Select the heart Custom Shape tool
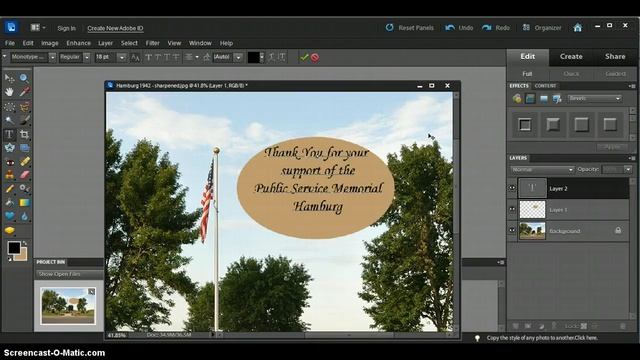The width and height of the screenshot is (640, 360). click(9, 216)
